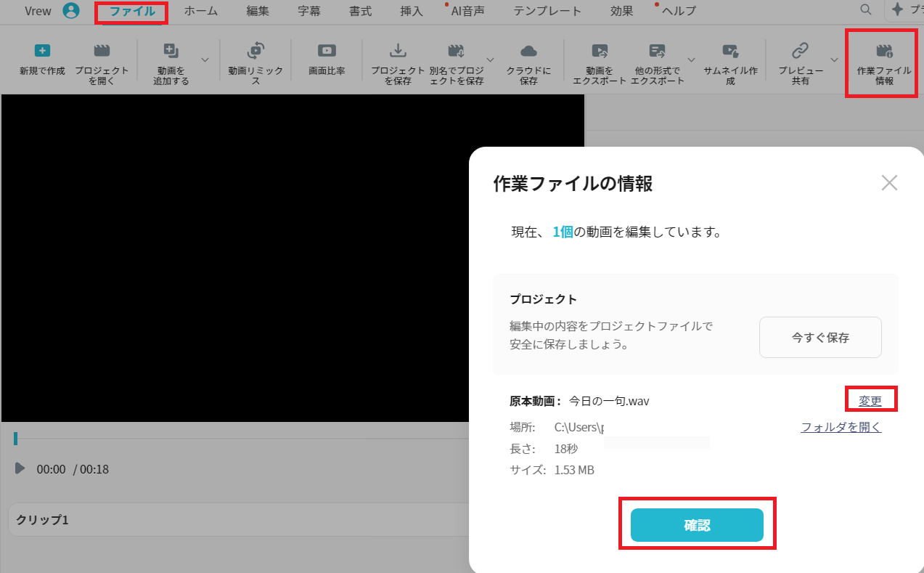924x573 pixels.
Task: Open the AI音声 tab
Action: (x=467, y=11)
